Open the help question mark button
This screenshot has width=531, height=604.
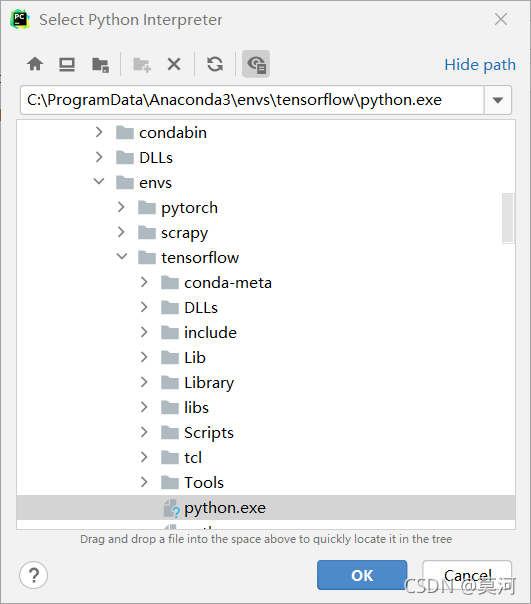click(x=34, y=575)
